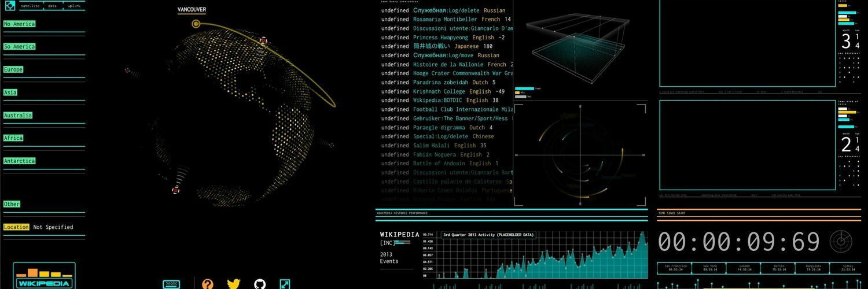Toggle the Asia region filter

click(x=10, y=92)
